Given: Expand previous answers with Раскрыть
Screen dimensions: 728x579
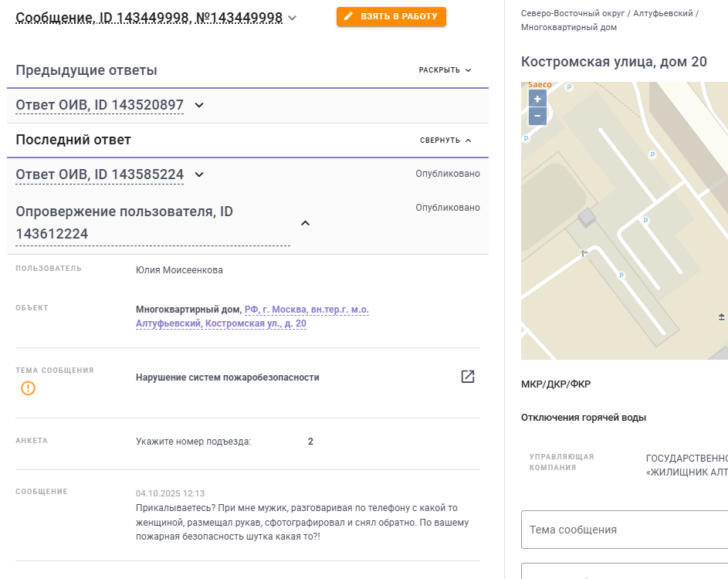Looking at the screenshot, I should [x=445, y=70].
